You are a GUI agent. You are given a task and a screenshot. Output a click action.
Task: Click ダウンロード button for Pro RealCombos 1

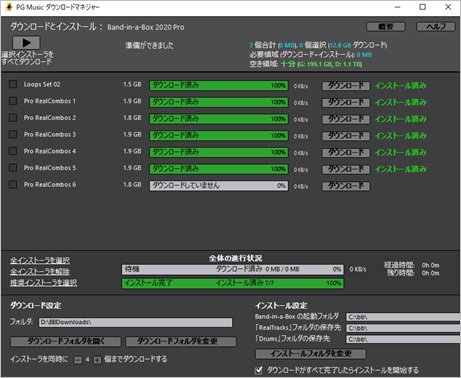[346, 102]
